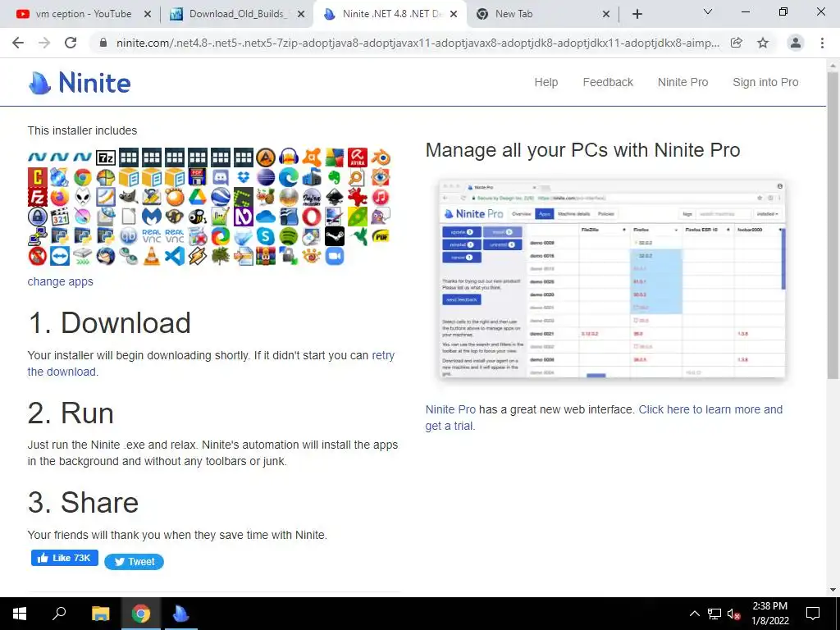Image resolution: width=840 pixels, height=630 pixels.
Task: Click the AIMP orange icon
Action: pyautogui.click(x=266, y=158)
